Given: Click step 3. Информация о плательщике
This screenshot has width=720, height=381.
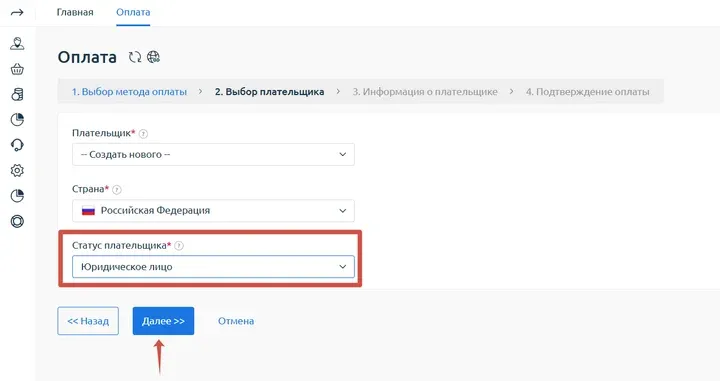Looking at the screenshot, I should pos(425,92).
